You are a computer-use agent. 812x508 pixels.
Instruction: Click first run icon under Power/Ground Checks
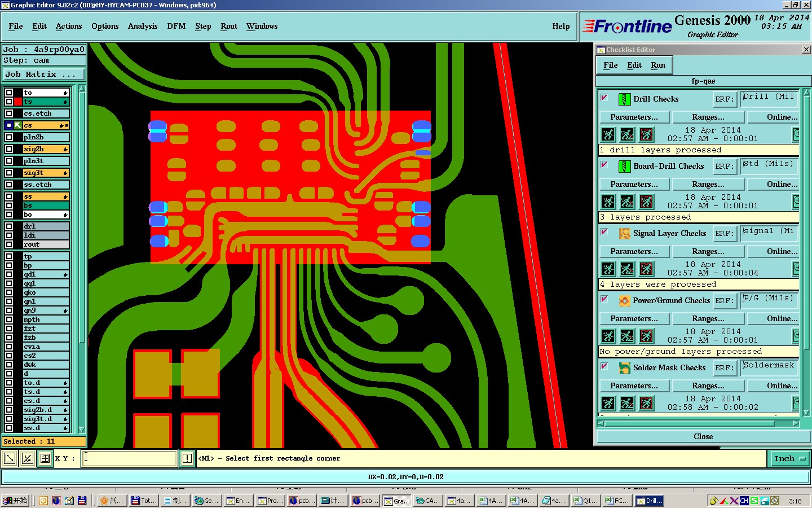608,336
